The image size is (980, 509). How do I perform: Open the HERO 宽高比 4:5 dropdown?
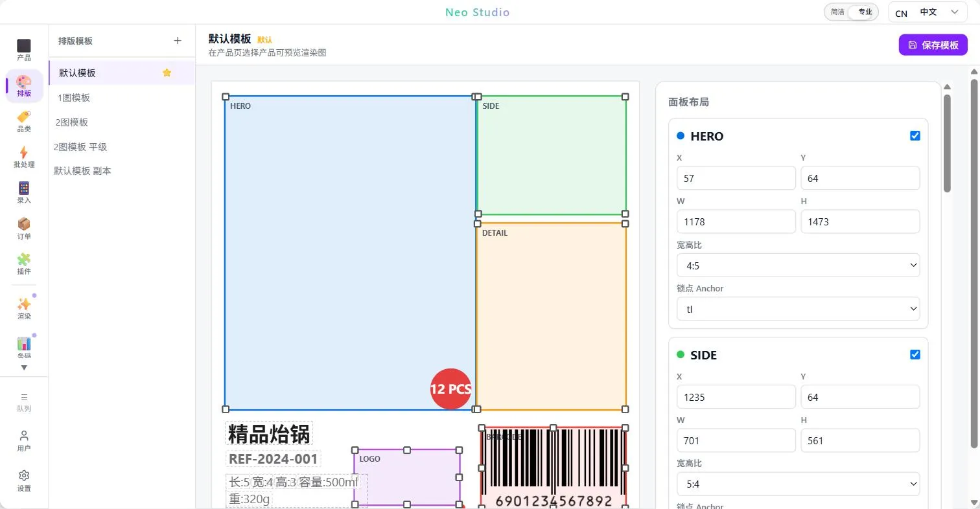coord(798,265)
